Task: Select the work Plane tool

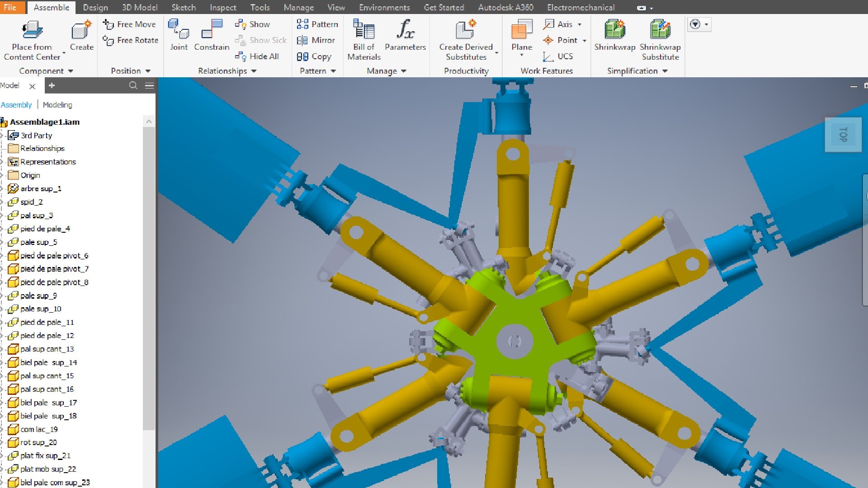Action: (522, 37)
